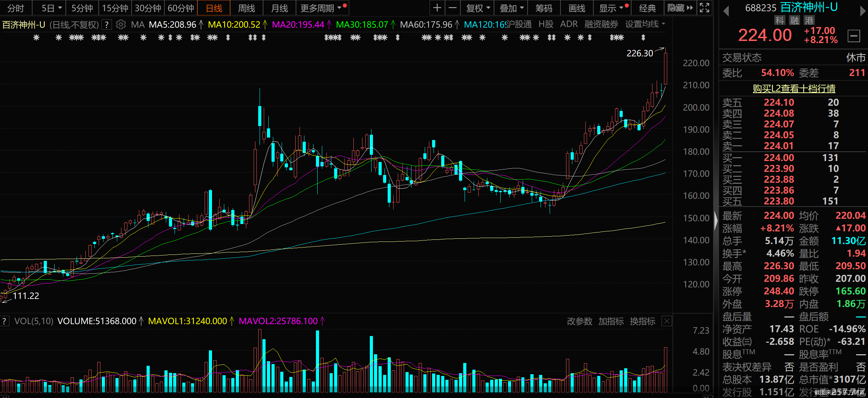The width and height of the screenshot is (868, 398).
Task: Click the MA20:195.44 indicator label
Action: click(298, 25)
